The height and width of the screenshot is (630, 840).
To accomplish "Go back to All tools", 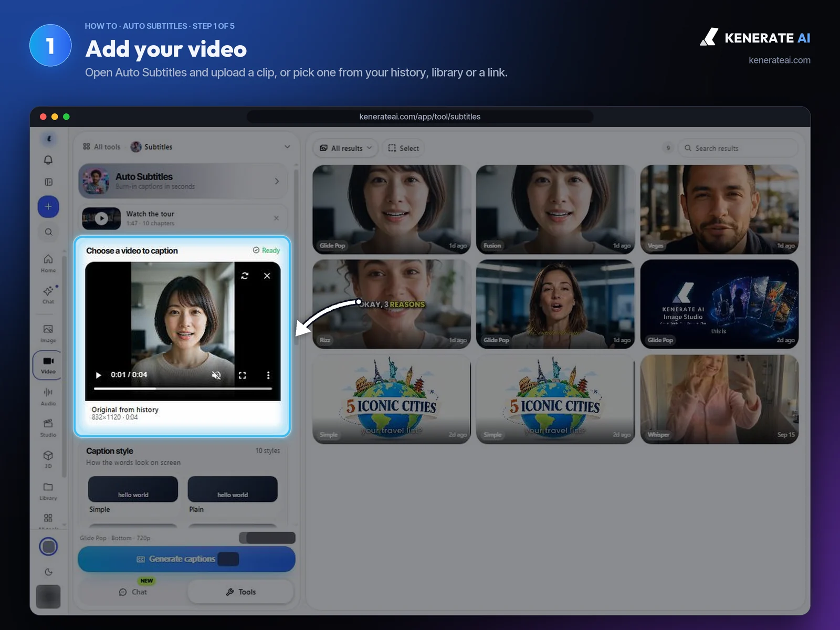I will tap(102, 147).
